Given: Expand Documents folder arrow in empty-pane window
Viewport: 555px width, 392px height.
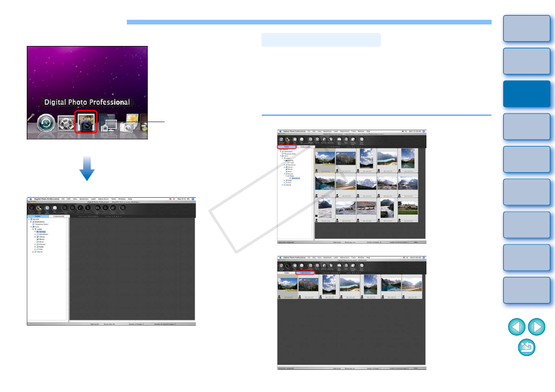Looking at the screenshot, I should [35, 234].
